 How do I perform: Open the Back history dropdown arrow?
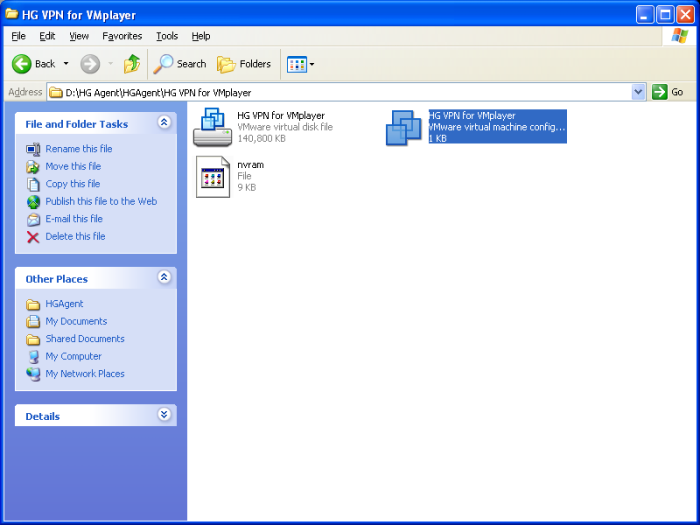66,64
